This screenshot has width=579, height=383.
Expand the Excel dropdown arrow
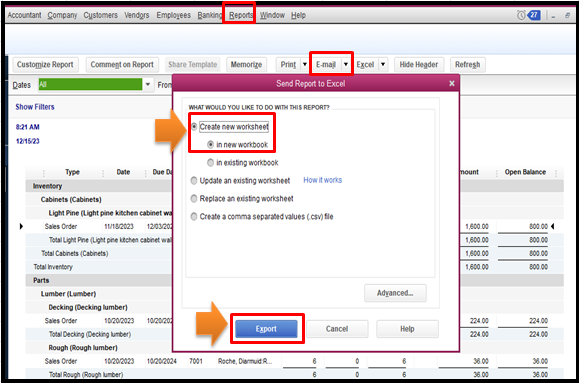(x=383, y=65)
